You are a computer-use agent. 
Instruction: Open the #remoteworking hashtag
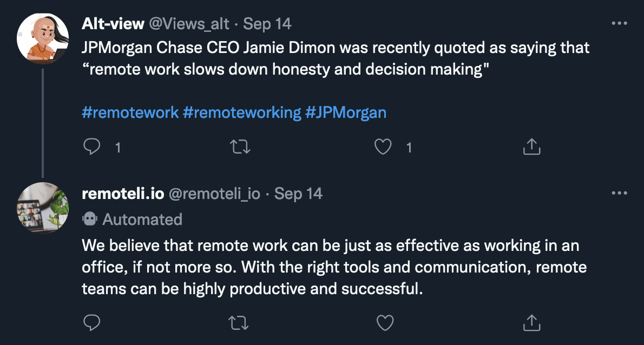coord(241,112)
